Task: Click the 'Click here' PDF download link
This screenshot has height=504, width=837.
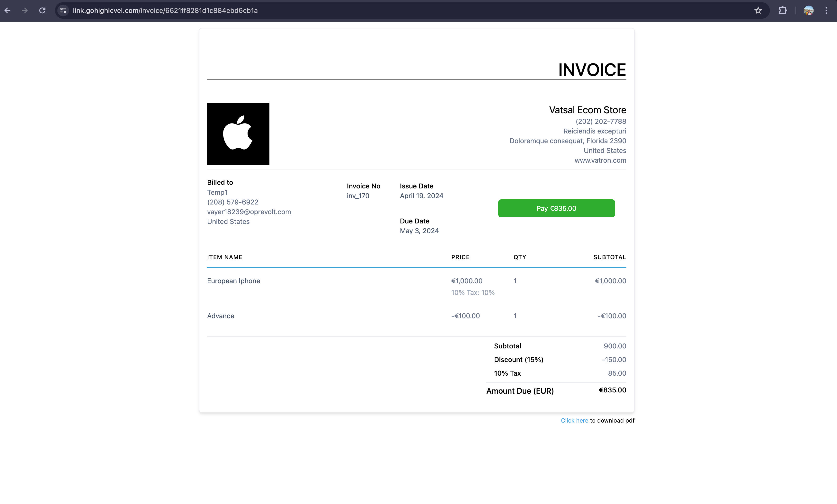Action: (574, 420)
